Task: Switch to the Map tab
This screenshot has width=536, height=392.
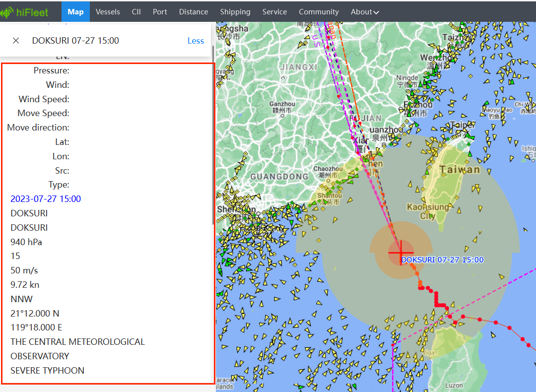Action: coord(75,11)
